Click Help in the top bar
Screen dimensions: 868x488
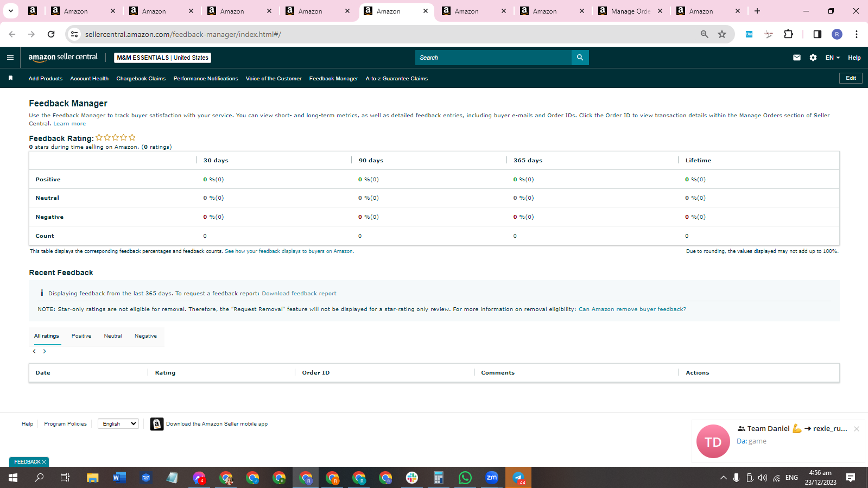coord(854,58)
